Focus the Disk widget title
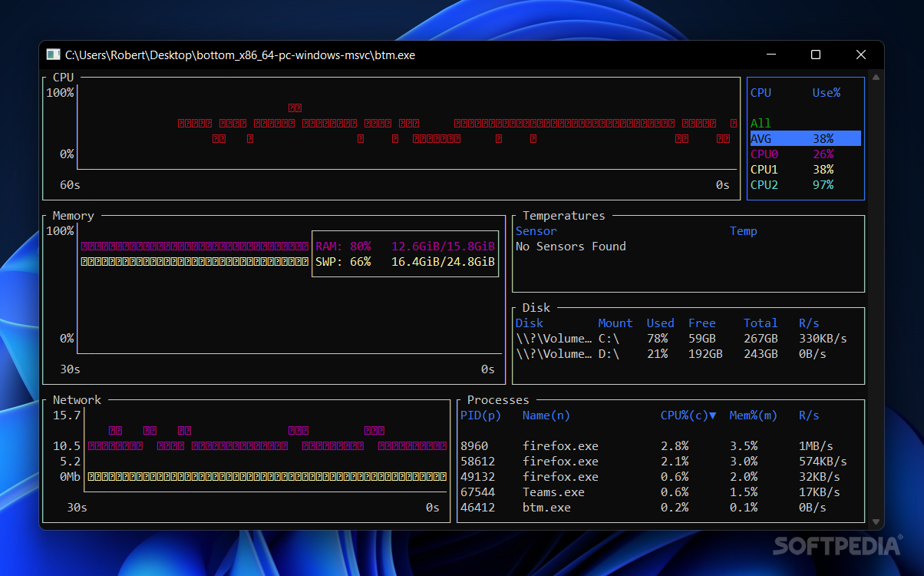 [536, 308]
